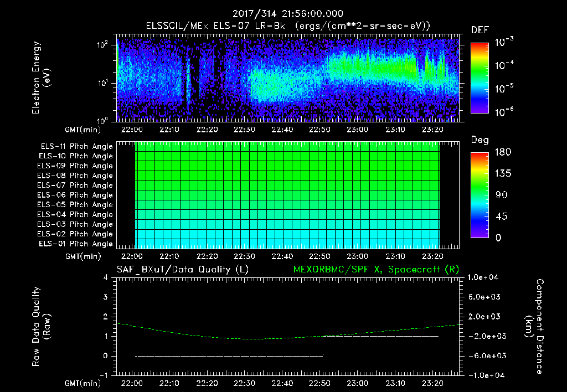Click the ELS-03 Pitch Angle row label

75,225
